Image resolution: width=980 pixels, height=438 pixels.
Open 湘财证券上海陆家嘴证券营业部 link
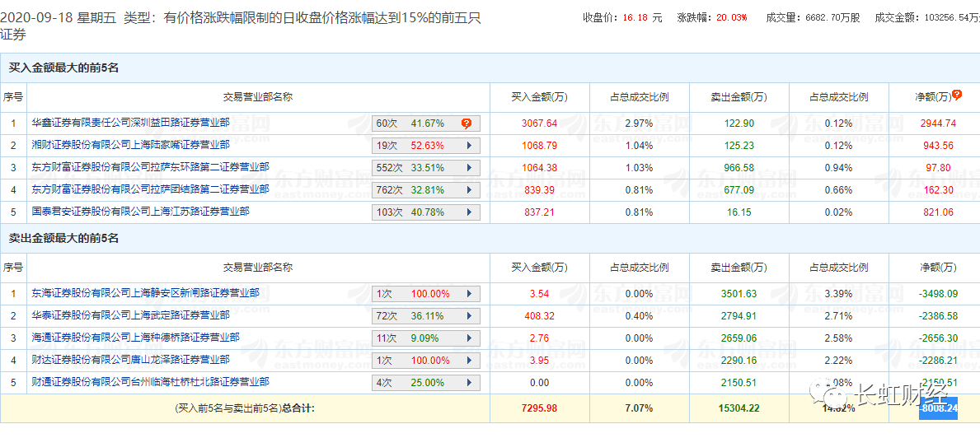click(130, 145)
